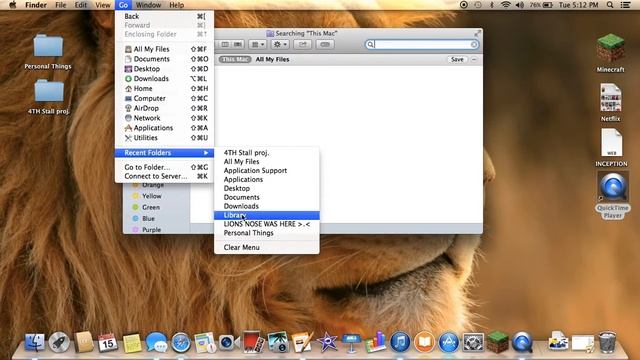The width and height of the screenshot is (640, 360).
Task: Launch iTunes music note icon in Dock
Action: point(400,342)
